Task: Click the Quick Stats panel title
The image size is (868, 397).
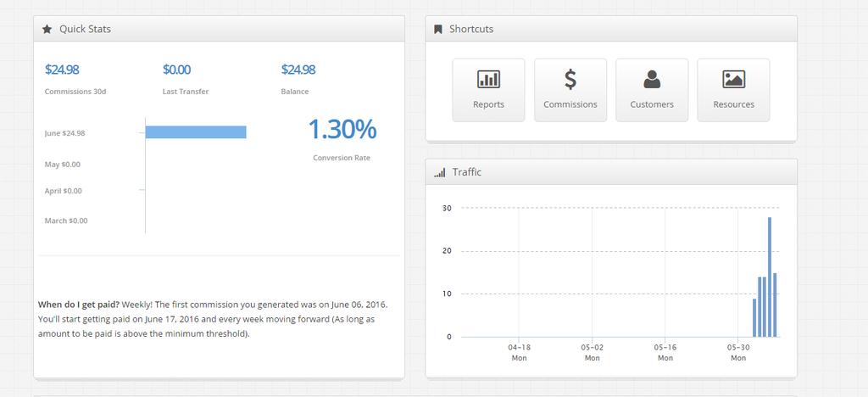Action: click(x=86, y=30)
